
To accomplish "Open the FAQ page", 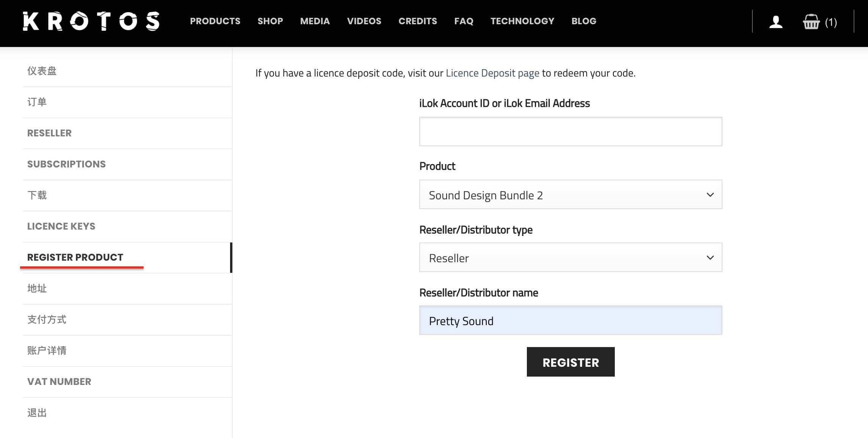I will [464, 21].
